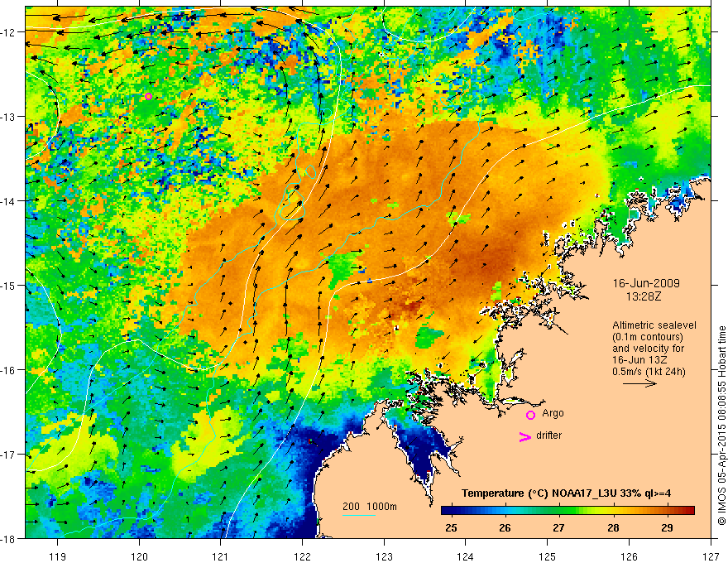
Task: Click the date label 16-Jun-2009
Action: tap(646, 283)
